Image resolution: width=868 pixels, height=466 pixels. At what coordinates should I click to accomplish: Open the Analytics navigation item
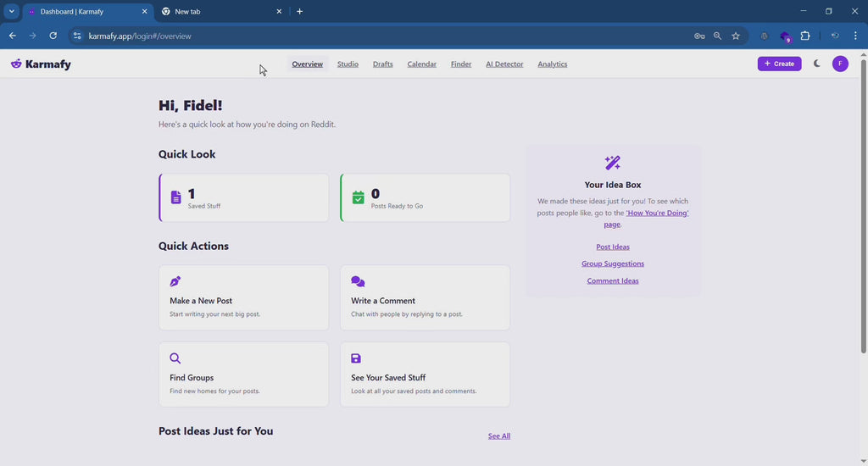click(552, 64)
